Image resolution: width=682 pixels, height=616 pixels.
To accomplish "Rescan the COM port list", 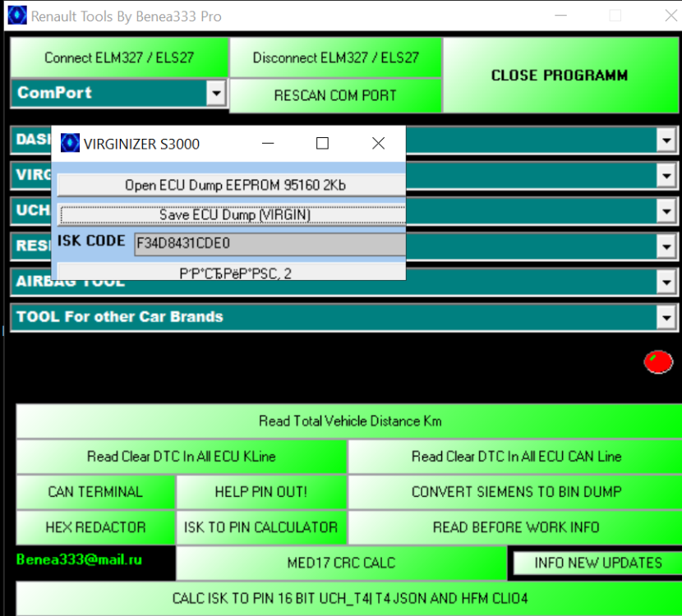I will [x=335, y=95].
